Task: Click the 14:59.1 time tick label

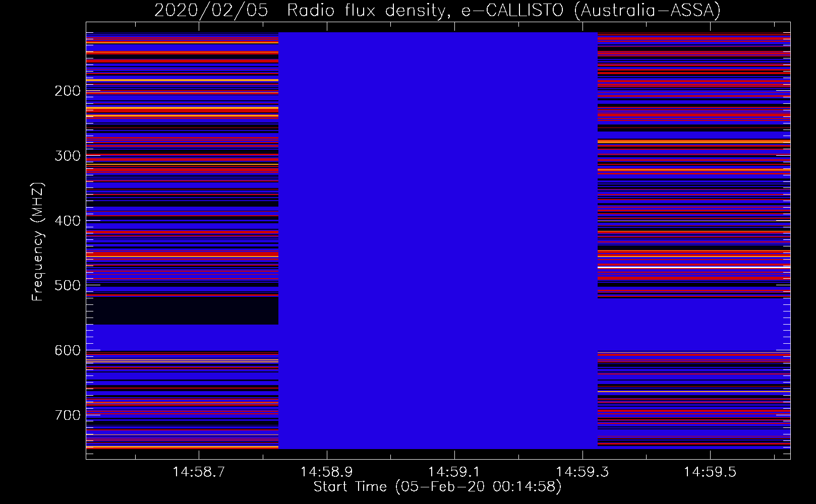Action: pos(454,472)
